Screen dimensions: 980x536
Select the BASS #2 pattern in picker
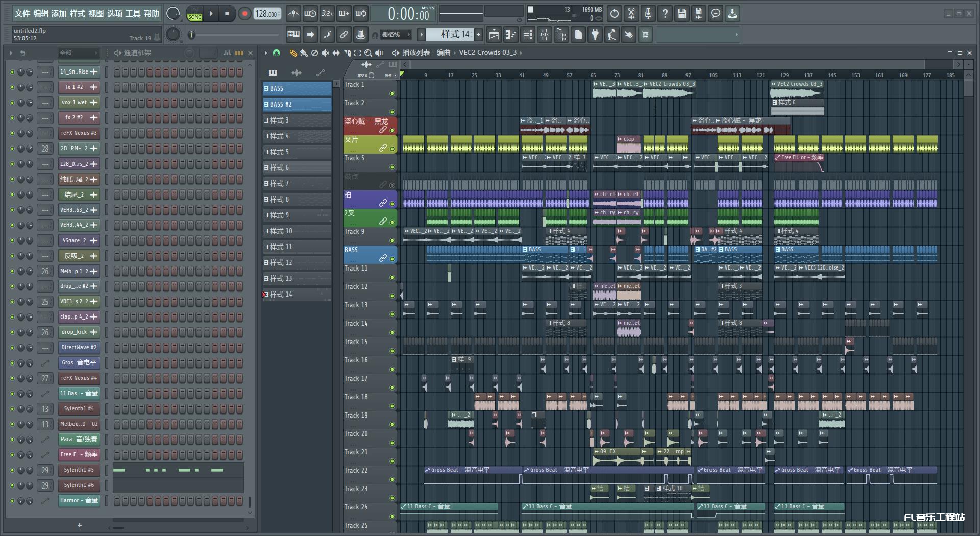pyautogui.click(x=297, y=104)
